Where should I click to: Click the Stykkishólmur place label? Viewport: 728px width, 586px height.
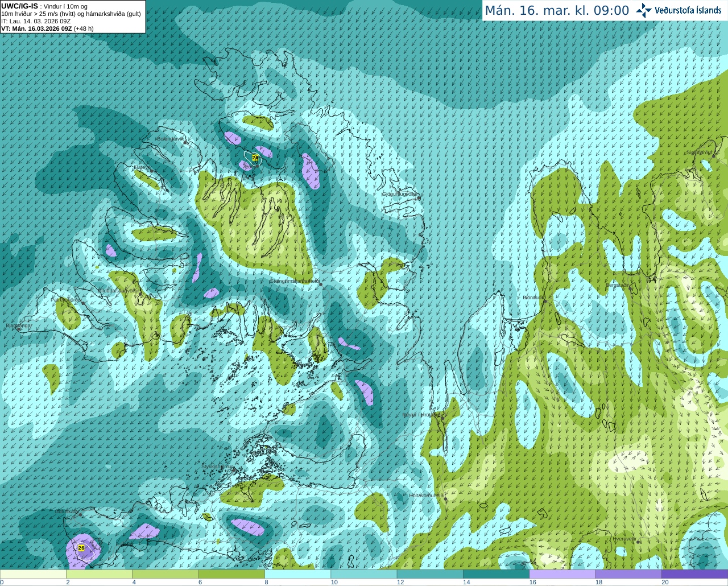[x=218, y=467]
